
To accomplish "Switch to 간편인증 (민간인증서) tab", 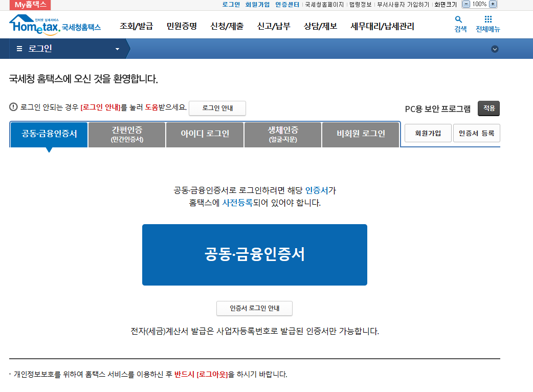I will (x=127, y=134).
